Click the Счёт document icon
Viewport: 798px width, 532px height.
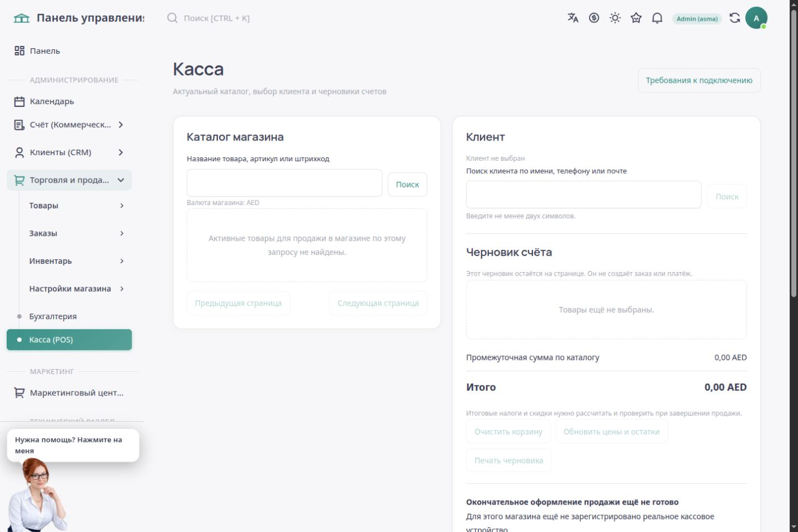pos(20,125)
